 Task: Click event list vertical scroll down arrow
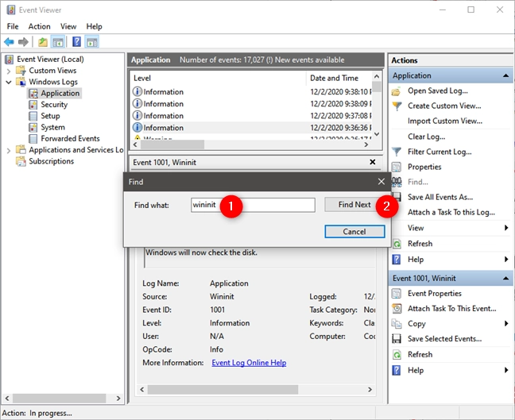click(x=377, y=134)
